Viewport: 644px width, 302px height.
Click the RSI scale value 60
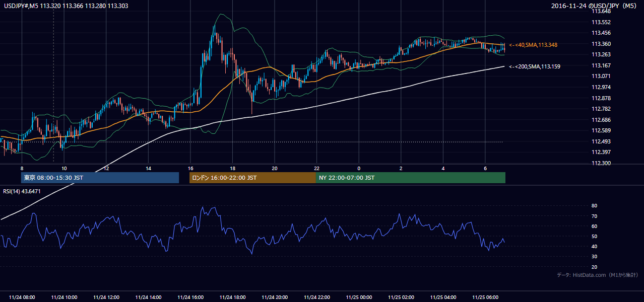pyautogui.click(x=594, y=226)
